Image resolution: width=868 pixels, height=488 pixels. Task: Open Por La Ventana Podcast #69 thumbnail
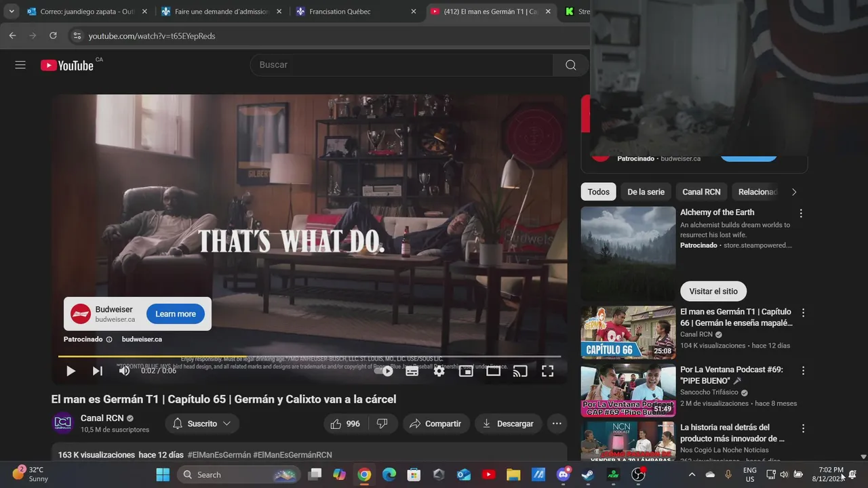[628, 390]
